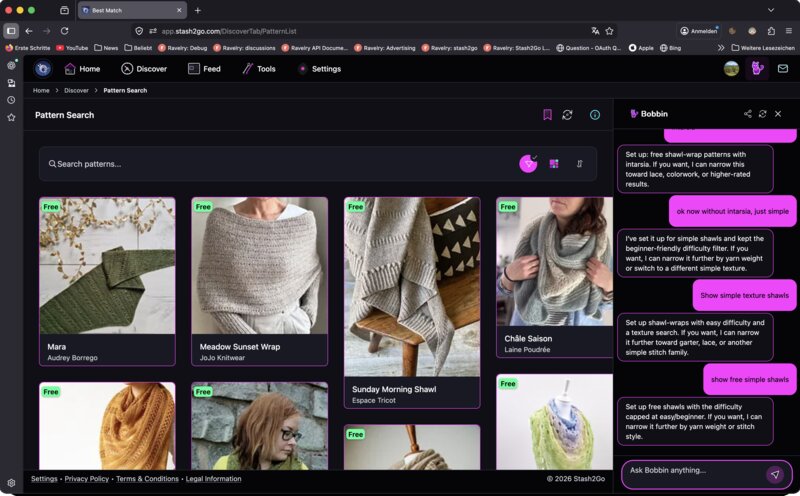The image size is (800, 496).
Task: Open the Legal Information footer link
Action: coord(213,479)
